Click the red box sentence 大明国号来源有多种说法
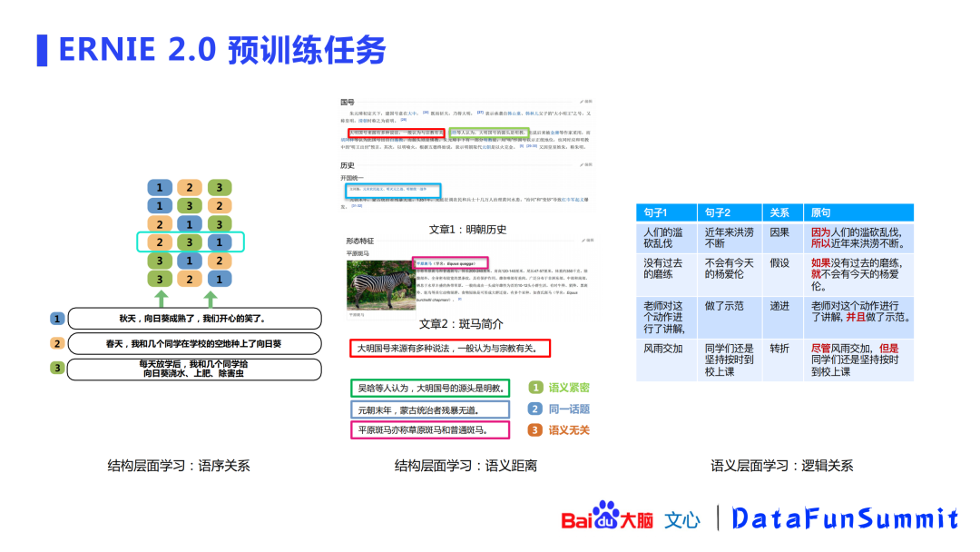Viewport: 980px width, 552px height. [450, 349]
